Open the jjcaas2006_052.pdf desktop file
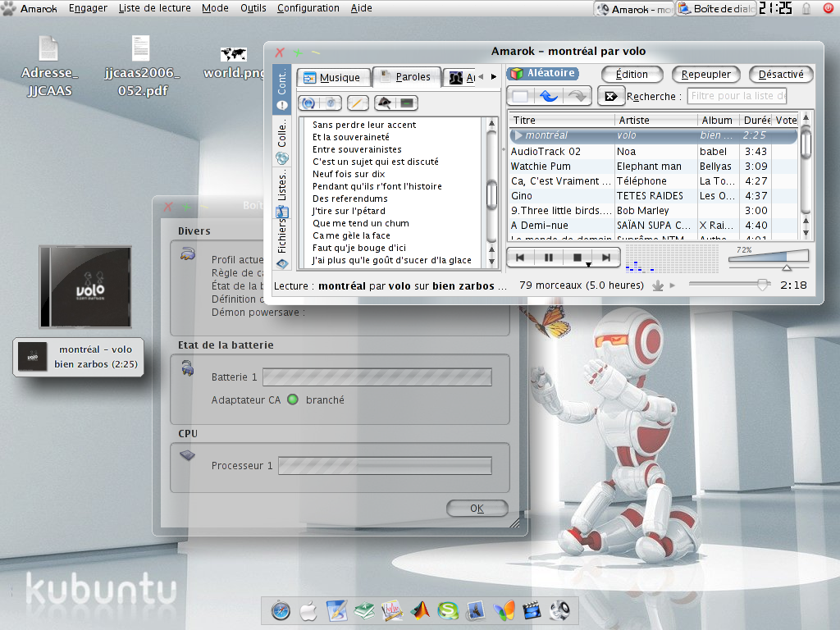 (x=142, y=66)
